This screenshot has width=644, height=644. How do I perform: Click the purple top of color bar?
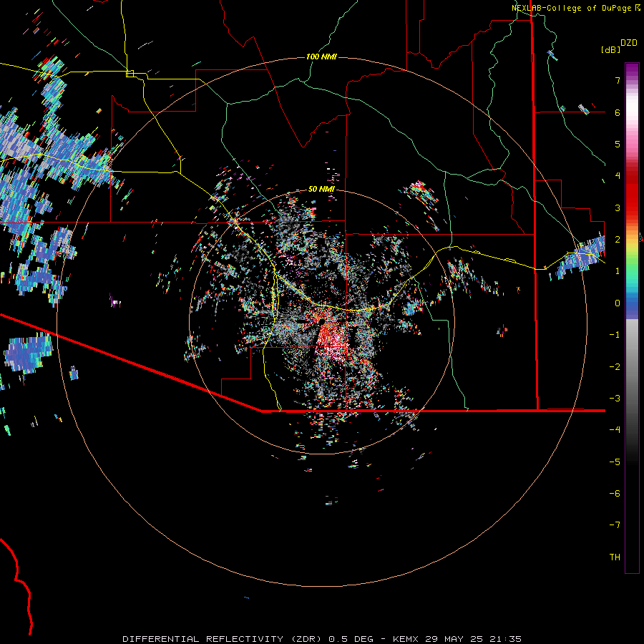pos(632,70)
